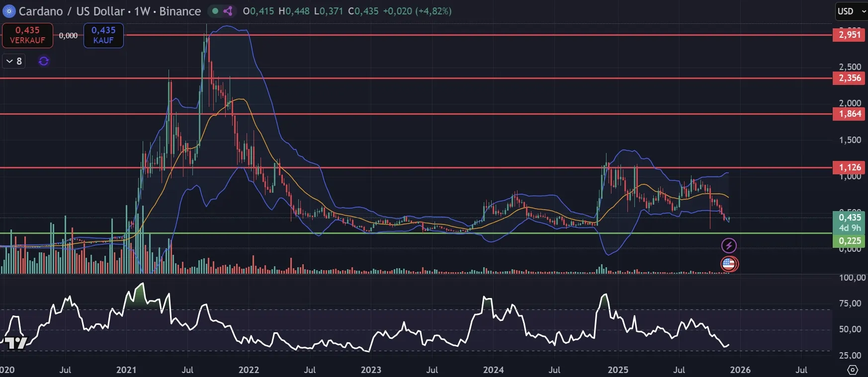Viewport: 868px width, 377px height.
Task: Click the 2,500 price scale value
Action: pos(850,67)
